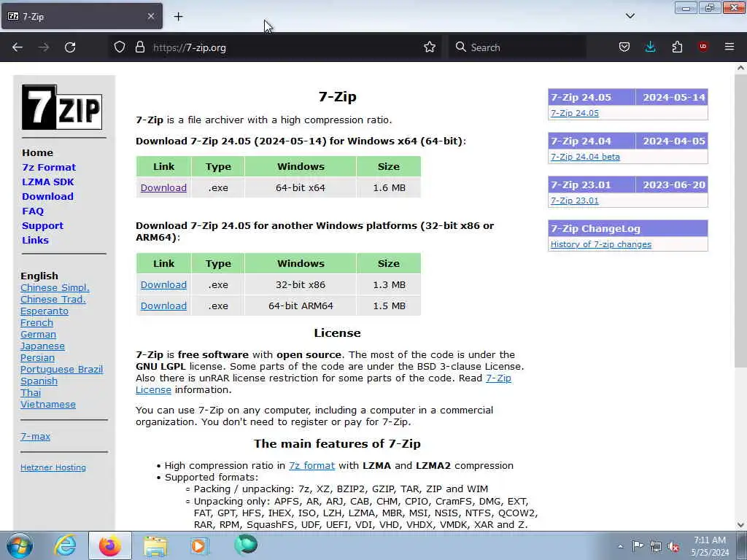747x560 pixels.
Task: Bookmark this page with star icon
Action: tap(429, 47)
